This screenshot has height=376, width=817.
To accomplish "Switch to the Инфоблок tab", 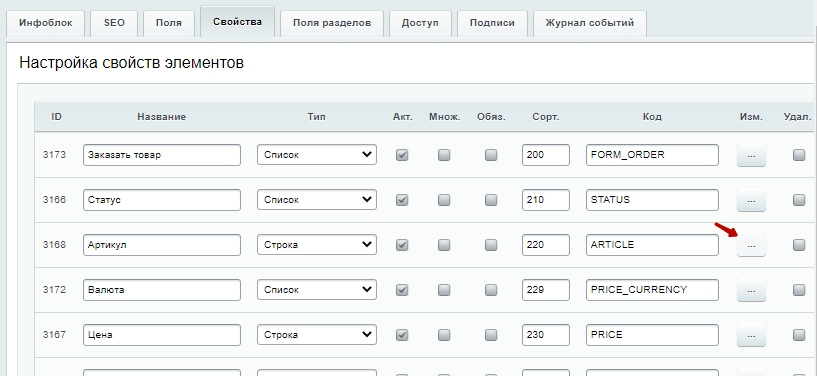I will (x=45, y=23).
